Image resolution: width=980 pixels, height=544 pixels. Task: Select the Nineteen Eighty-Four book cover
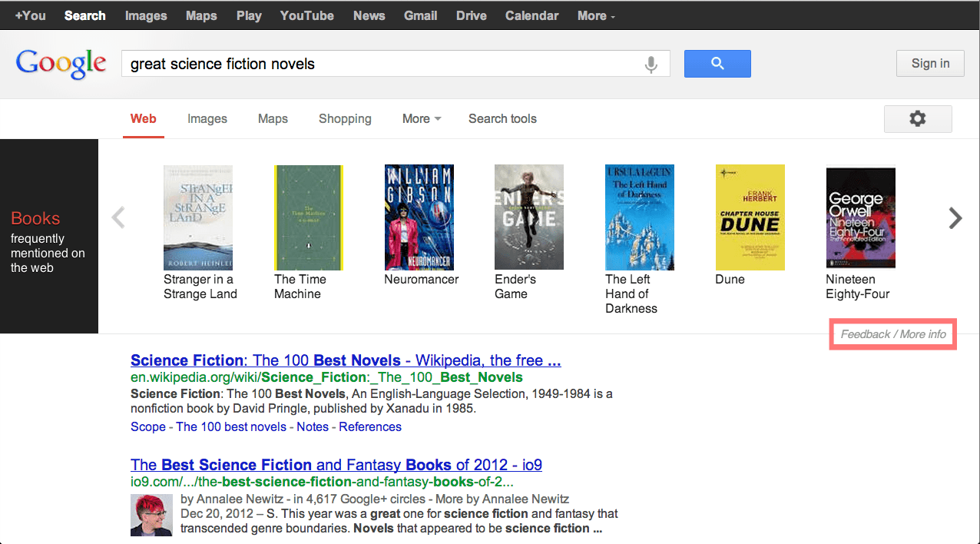click(x=861, y=217)
